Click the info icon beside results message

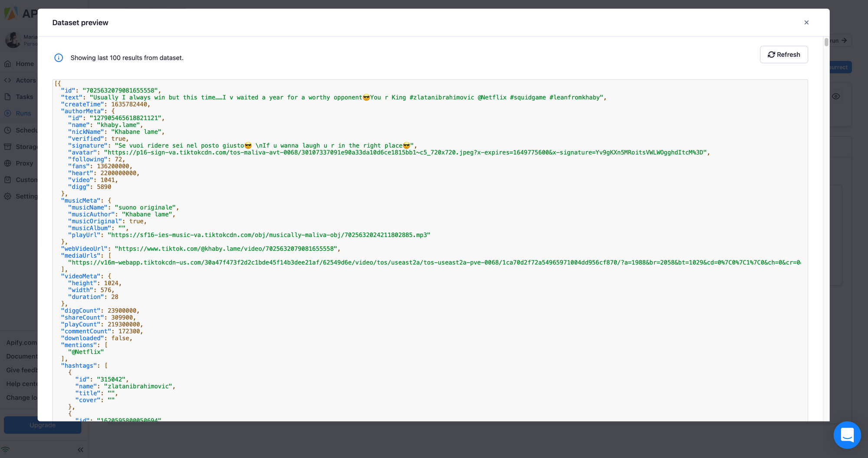[59, 58]
